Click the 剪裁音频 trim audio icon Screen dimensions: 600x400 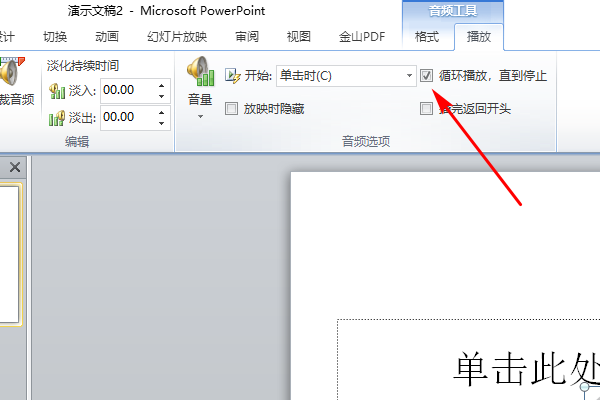click(11, 71)
